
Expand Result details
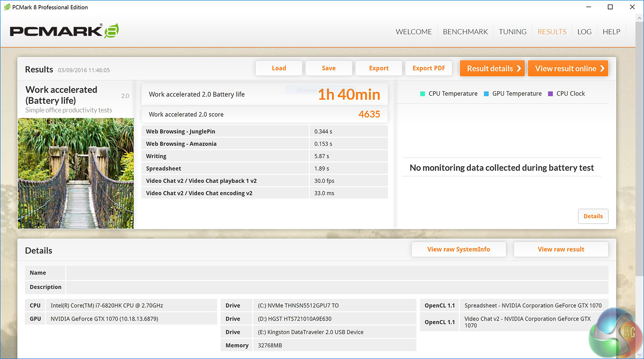tap(492, 68)
